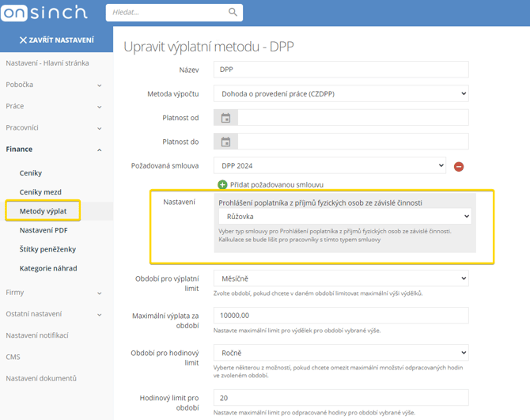
Task: Click Zavřít nastavení button
Action: click(x=56, y=40)
